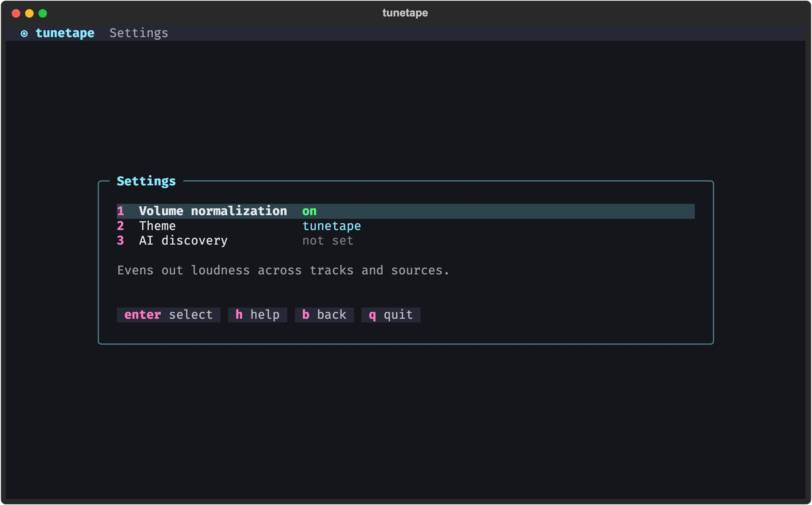This screenshot has width=812, height=505.
Task: Maximize window with the green button
Action: tap(43, 13)
